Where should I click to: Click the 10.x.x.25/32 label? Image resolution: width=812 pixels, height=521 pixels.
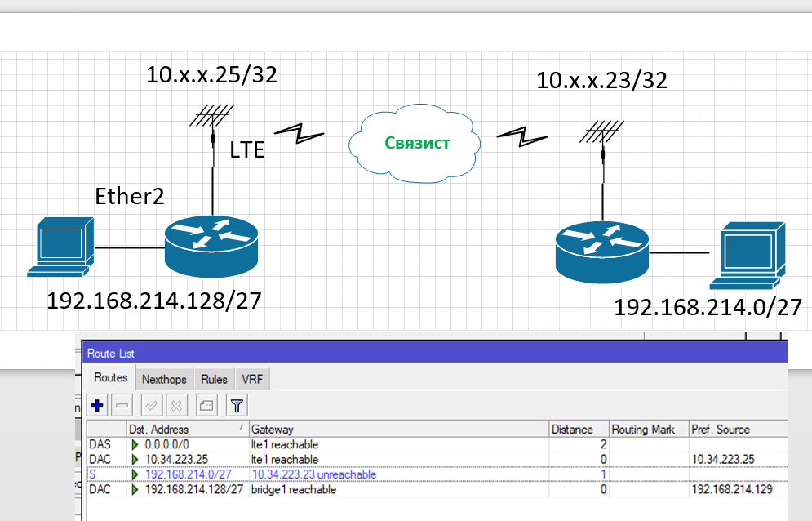[x=211, y=74]
